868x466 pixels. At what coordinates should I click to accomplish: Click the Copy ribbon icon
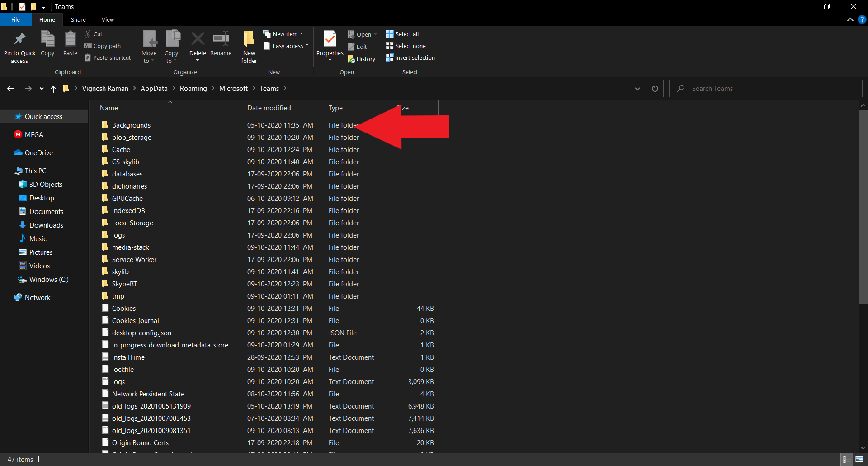[x=47, y=39]
